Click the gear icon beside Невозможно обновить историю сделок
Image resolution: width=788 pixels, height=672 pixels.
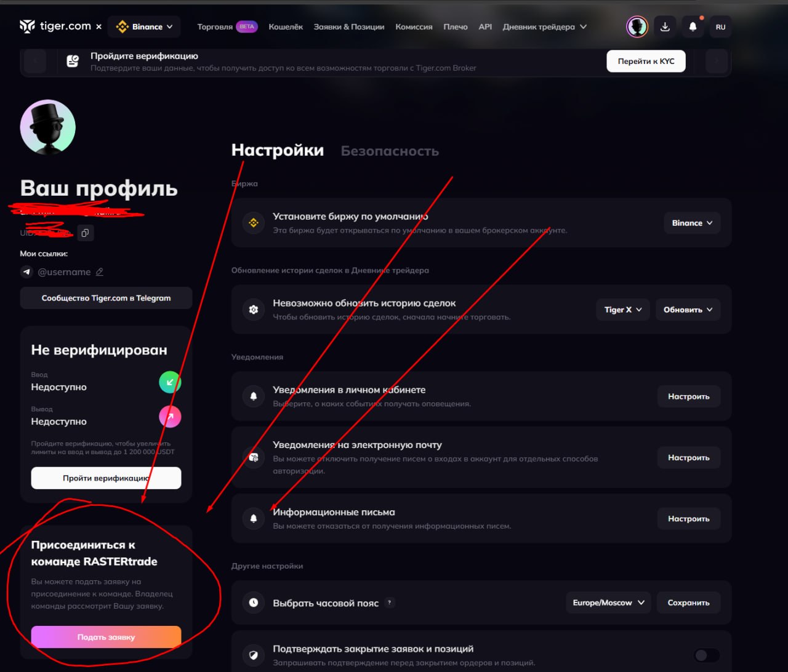253,310
